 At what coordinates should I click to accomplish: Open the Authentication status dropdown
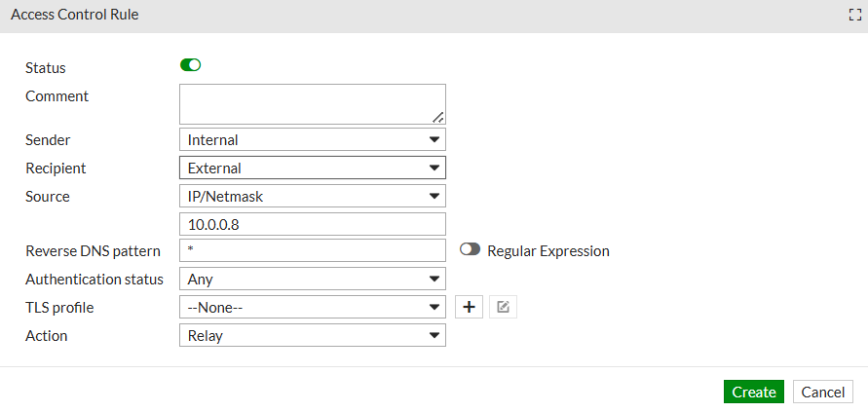click(x=312, y=280)
